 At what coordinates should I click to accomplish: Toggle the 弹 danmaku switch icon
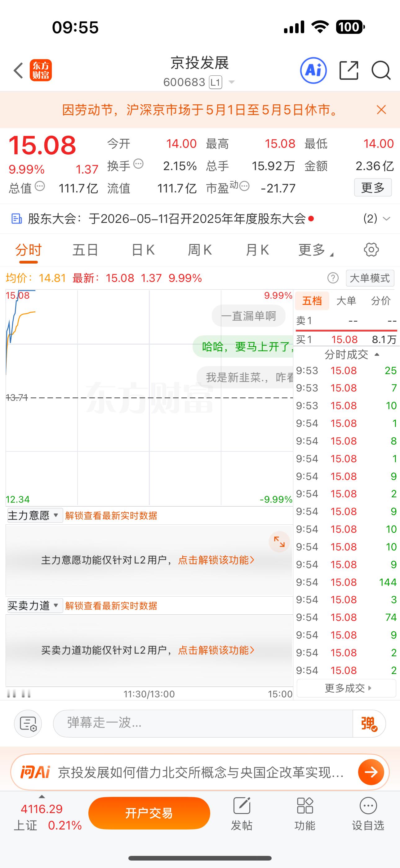coord(369,724)
